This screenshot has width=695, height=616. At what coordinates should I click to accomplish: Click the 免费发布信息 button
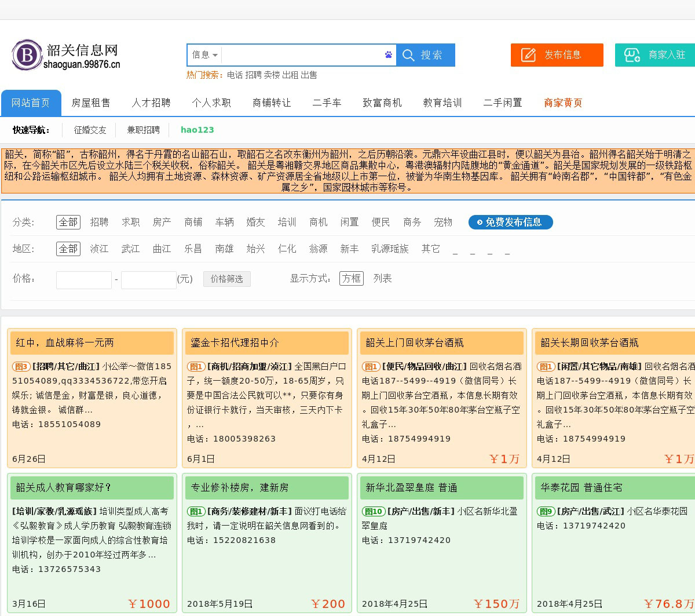510,222
